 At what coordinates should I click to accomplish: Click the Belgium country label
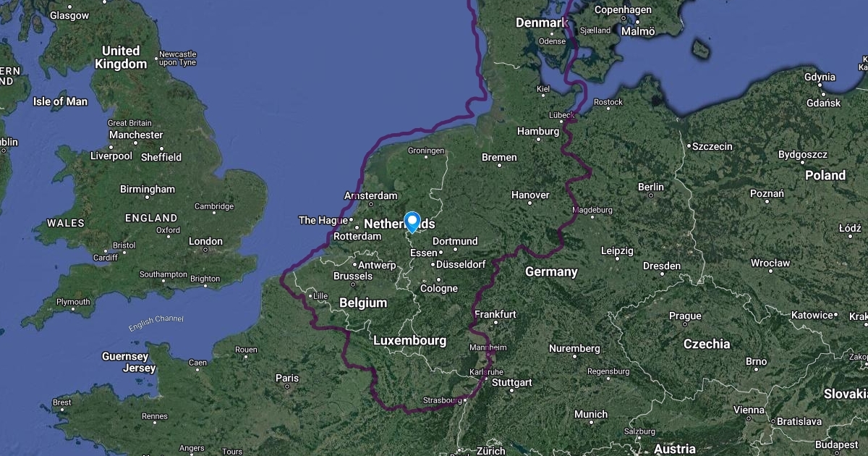click(363, 303)
